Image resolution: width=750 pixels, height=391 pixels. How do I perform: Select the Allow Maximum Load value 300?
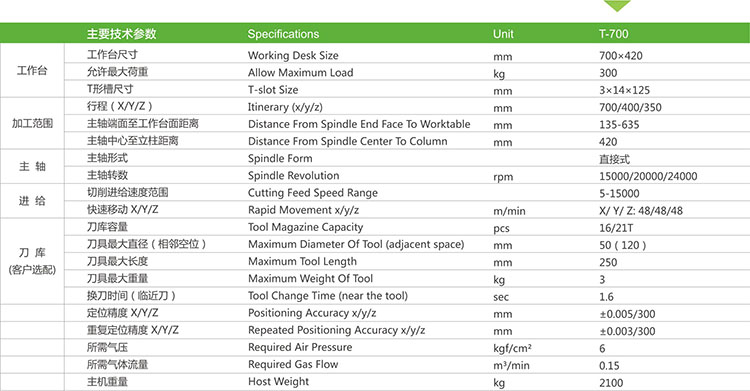pyautogui.click(x=608, y=73)
